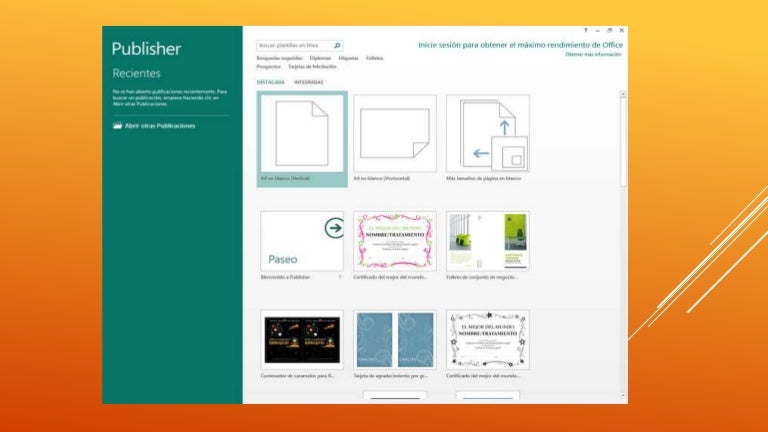
Task: Select 'Tarjetas de felicitación' suggested search
Action: click(312, 67)
